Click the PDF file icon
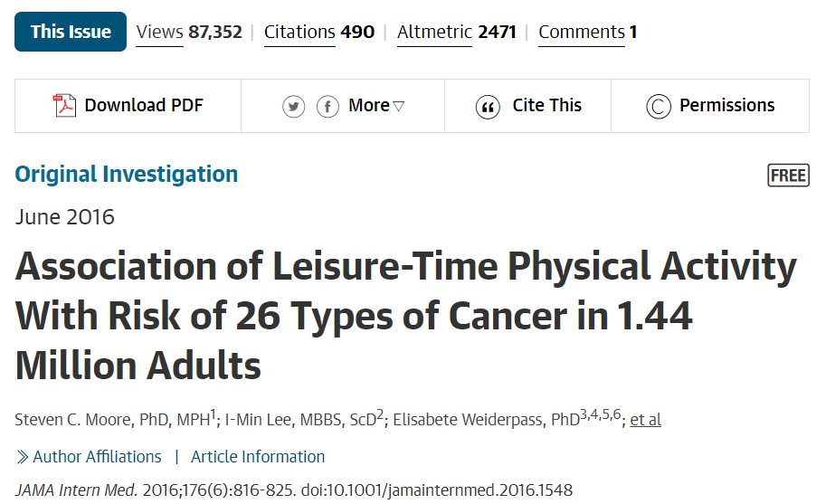 coord(64,106)
